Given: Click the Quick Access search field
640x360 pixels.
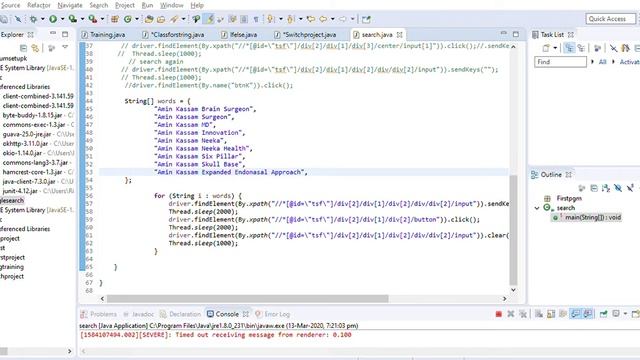Looking at the screenshot, I should (x=611, y=19).
